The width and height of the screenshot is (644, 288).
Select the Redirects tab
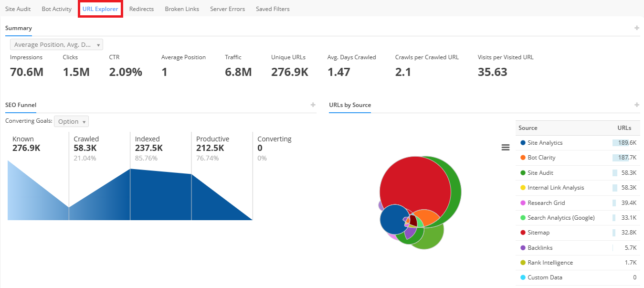141,9
